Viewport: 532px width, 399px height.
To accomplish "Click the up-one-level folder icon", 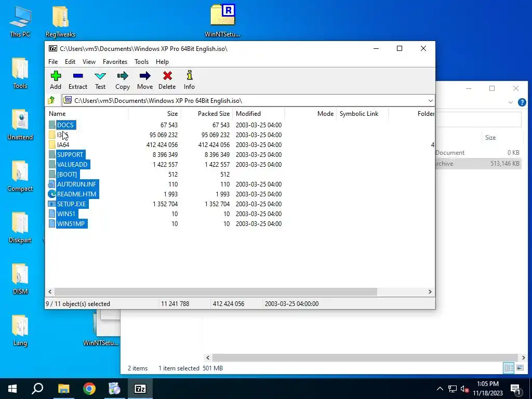I will point(51,100).
